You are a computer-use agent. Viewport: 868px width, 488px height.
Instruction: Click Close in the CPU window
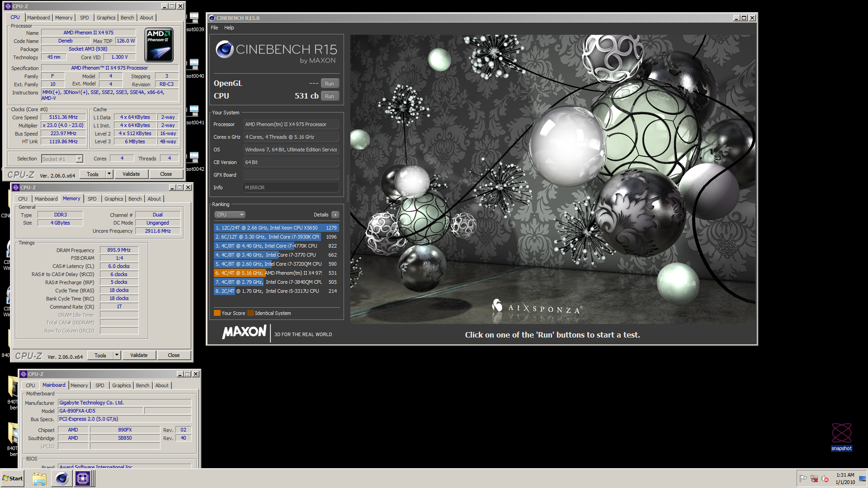(x=166, y=174)
